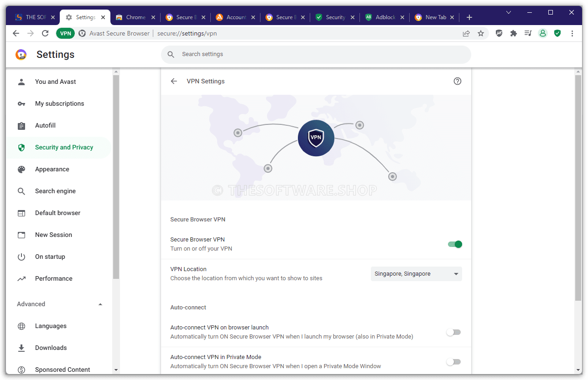Open Downloads settings section
This screenshot has height=380, width=588.
click(x=58, y=348)
